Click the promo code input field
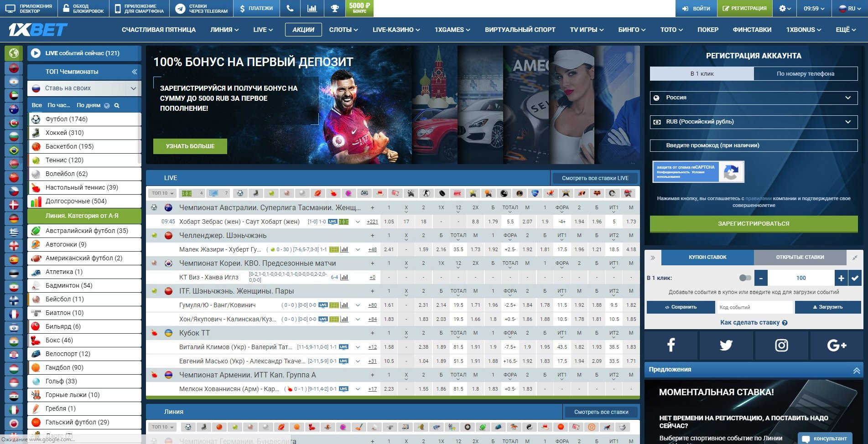 pyautogui.click(x=754, y=145)
